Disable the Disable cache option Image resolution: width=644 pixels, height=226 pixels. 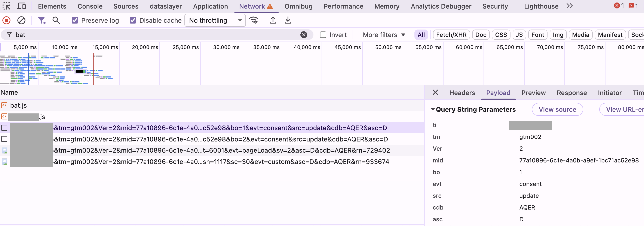tap(133, 20)
